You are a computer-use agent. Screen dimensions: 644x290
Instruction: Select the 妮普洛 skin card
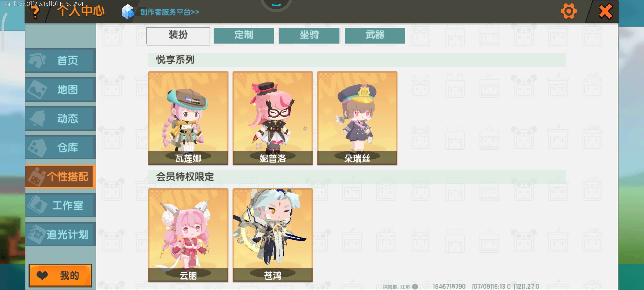pos(273,118)
